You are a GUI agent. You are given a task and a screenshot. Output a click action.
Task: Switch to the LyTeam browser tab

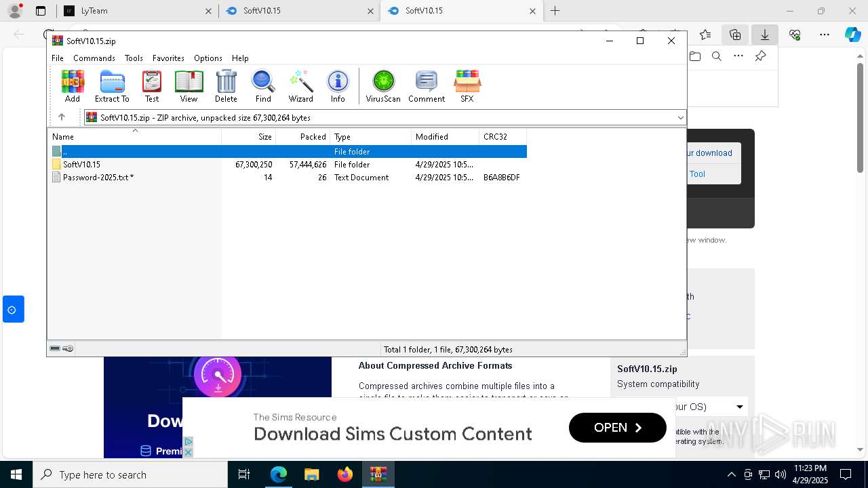point(138,11)
